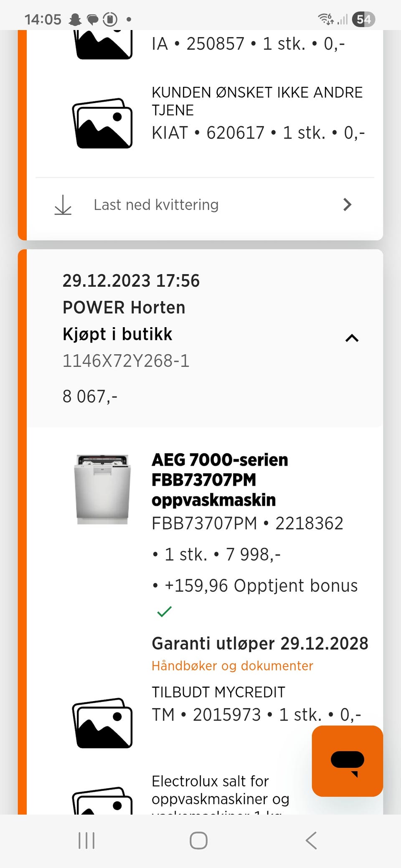
Task: Tap Last ned kvittering text
Action: pyautogui.click(x=156, y=205)
